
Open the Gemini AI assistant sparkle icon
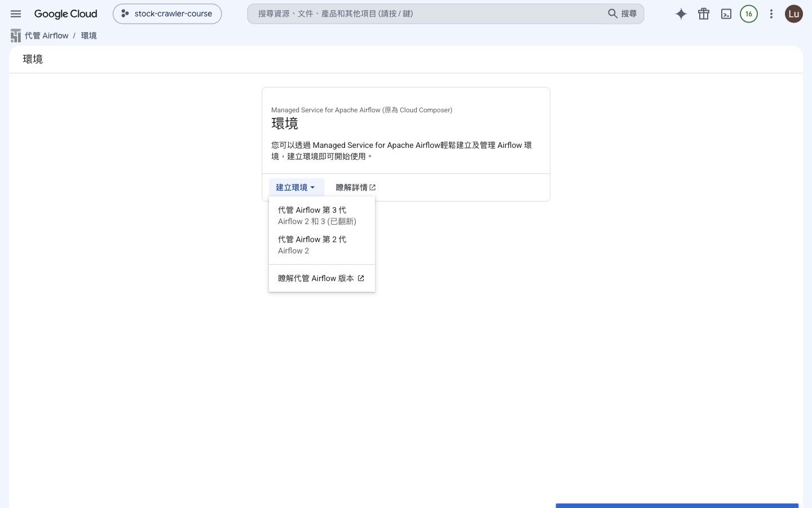(681, 14)
